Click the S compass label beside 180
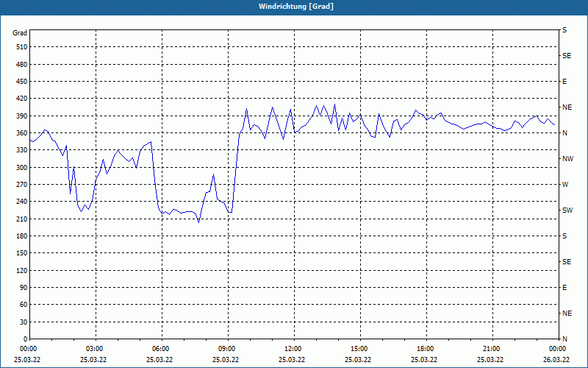This screenshot has height=368, width=588. point(564,236)
